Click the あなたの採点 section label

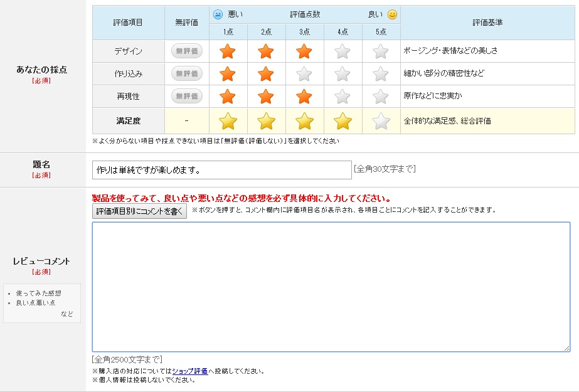point(42,70)
